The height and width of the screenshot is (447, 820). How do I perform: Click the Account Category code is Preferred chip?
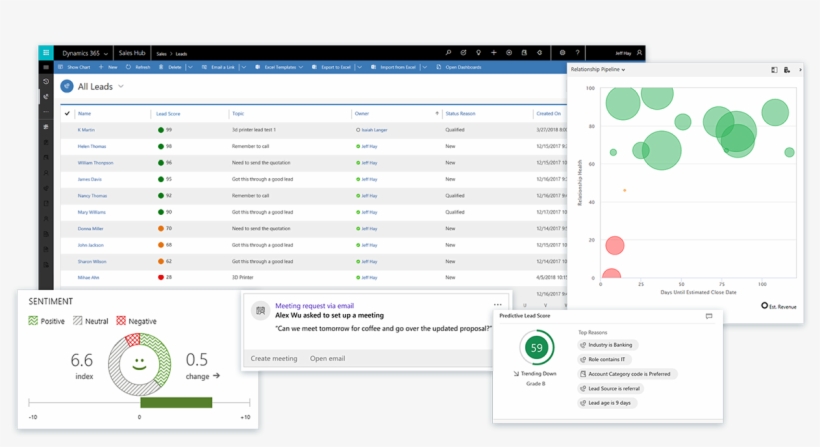pyautogui.click(x=626, y=374)
